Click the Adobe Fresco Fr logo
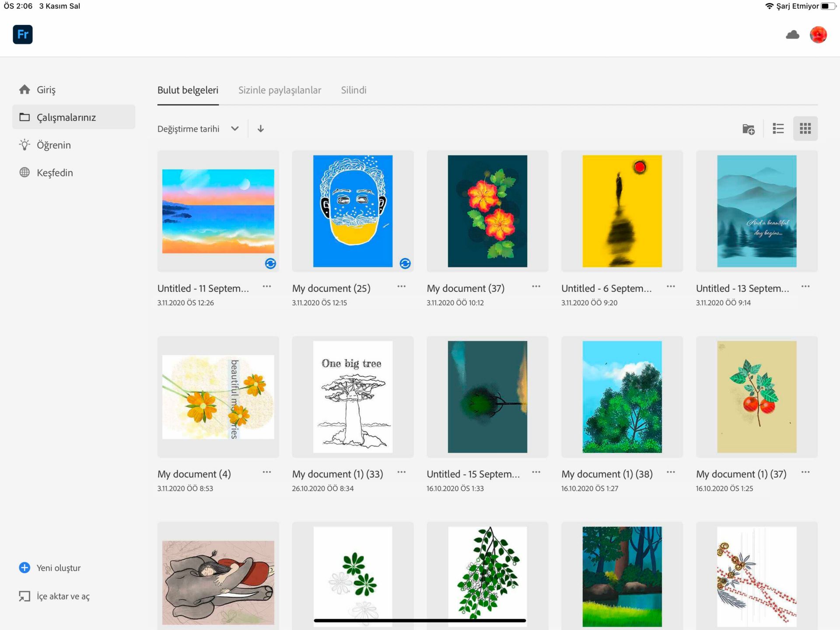This screenshot has width=840, height=630. coord(23,35)
